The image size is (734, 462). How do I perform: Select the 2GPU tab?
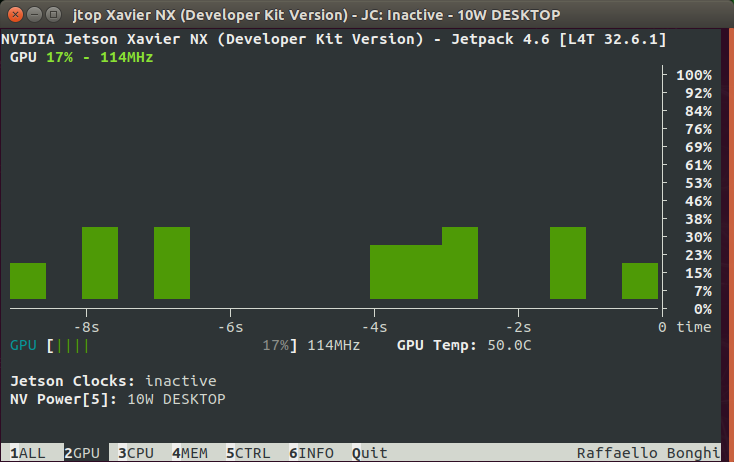coord(82,453)
